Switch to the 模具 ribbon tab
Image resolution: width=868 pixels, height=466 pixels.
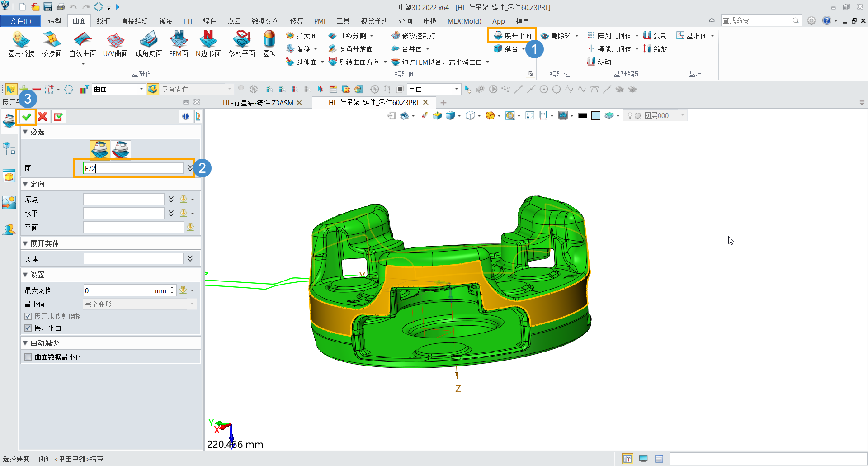click(x=523, y=21)
